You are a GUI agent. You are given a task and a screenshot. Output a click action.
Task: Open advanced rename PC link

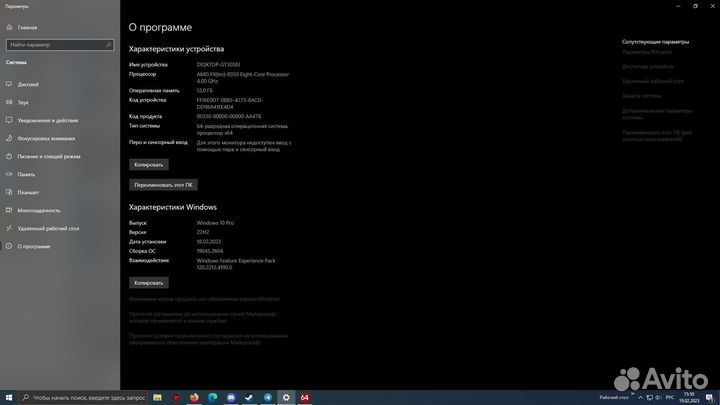point(657,135)
